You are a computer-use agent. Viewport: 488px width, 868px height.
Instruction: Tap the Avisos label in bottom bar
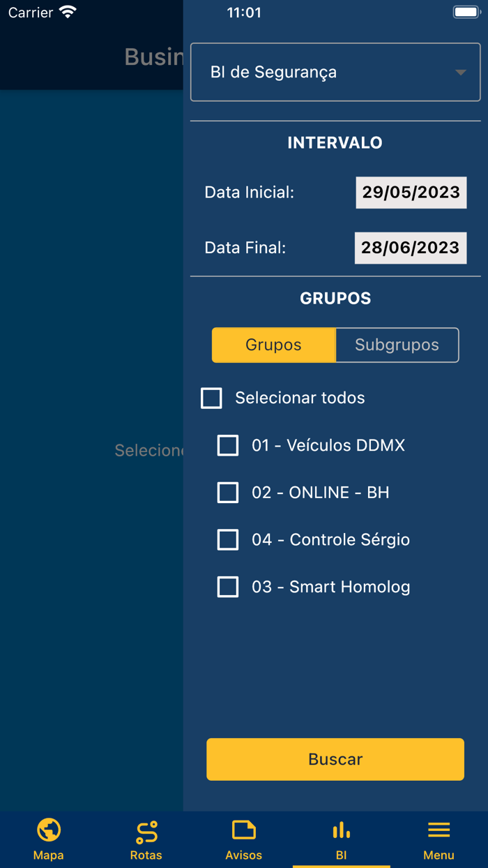[243, 855]
